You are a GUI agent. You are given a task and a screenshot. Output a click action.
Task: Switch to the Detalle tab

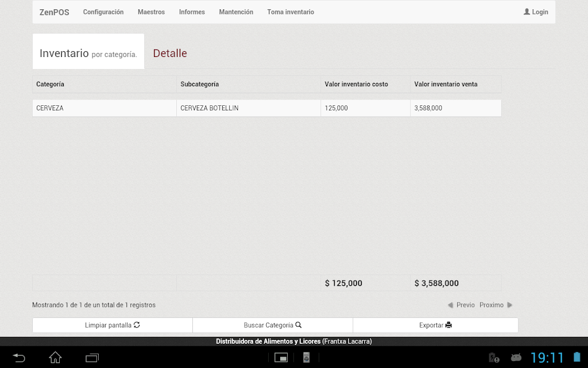click(x=170, y=53)
